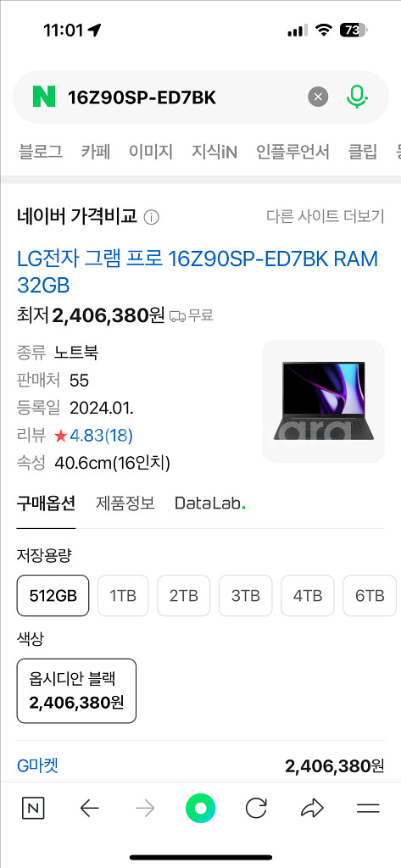View the laptop product thumbnail
This screenshot has height=868, width=401.
click(324, 401)
